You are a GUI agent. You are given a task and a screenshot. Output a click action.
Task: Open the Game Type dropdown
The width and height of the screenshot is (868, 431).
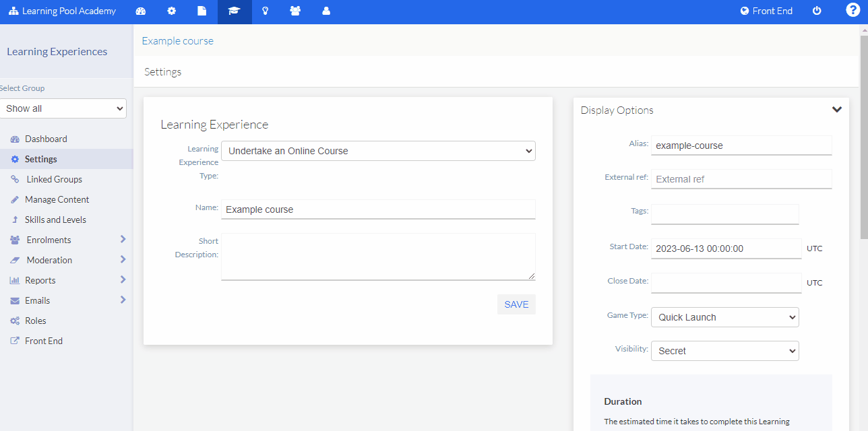(724, 317)
